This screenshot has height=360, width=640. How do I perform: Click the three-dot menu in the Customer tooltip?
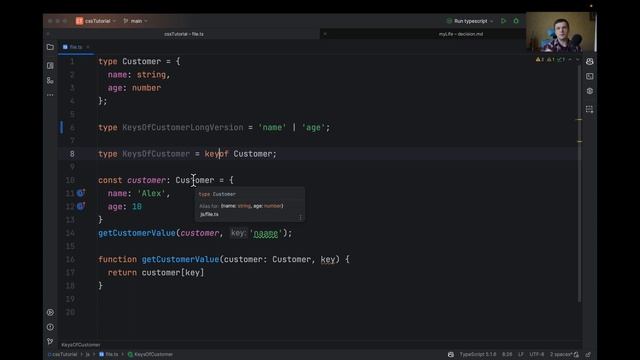click(x=300, y=217)
